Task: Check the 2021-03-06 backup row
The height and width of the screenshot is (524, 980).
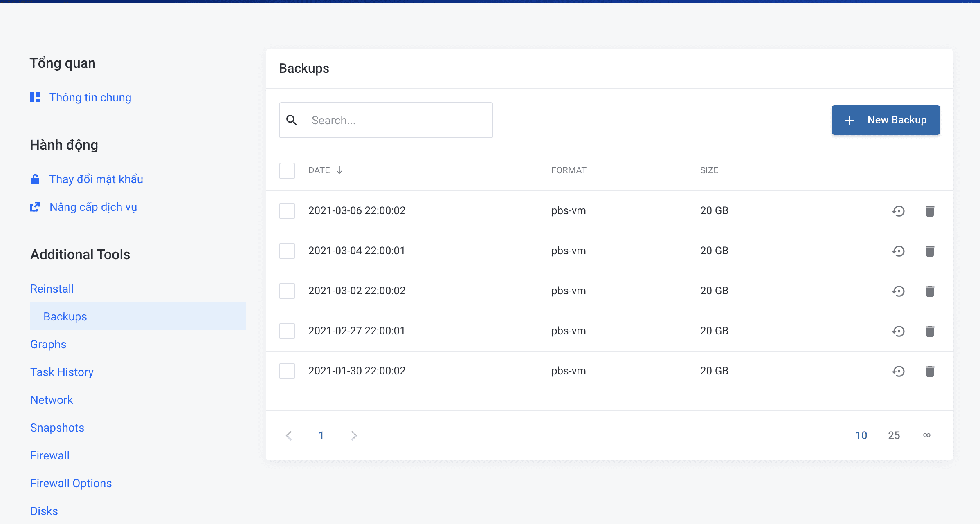Action: coord(287,211)
